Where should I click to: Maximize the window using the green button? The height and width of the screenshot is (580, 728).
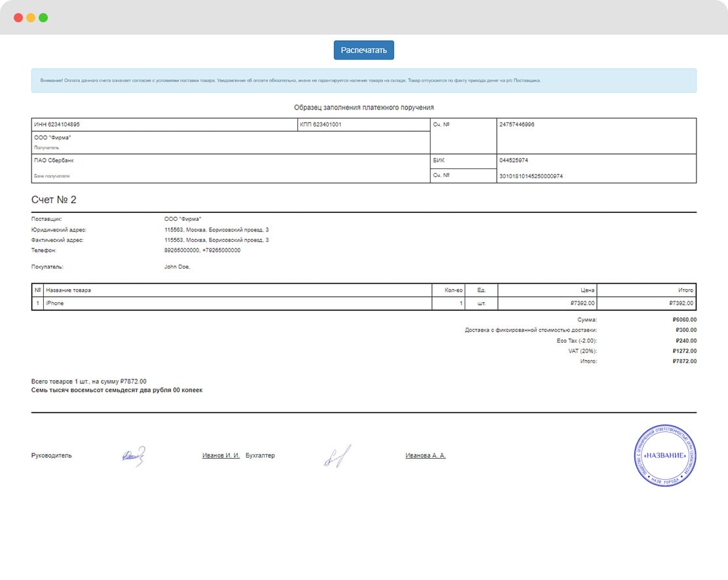[x=43, y=18]
